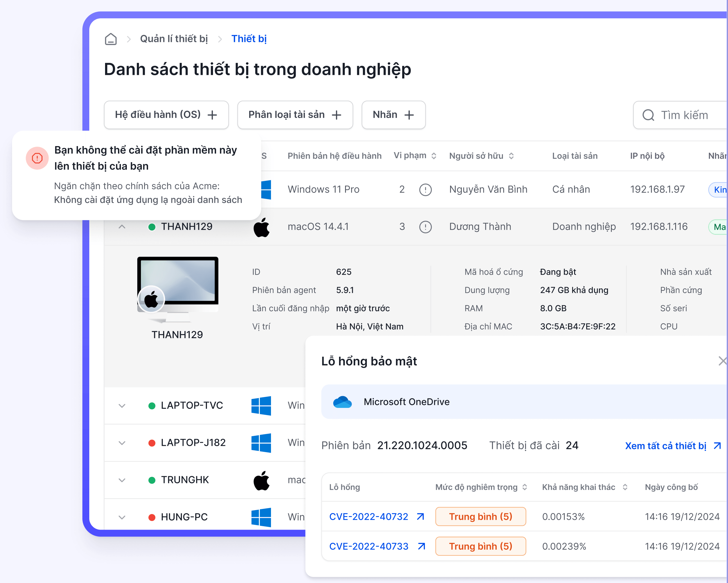Expand the LAPTOP-J182 device row
Screen dimensions: 728x583
(x=122, y=443)
